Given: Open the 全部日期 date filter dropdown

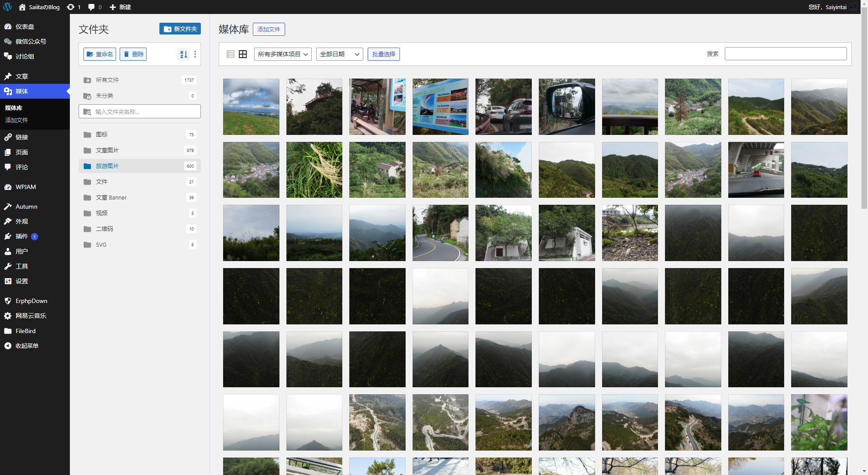Looking at the screenshot, I should (339, 54).
